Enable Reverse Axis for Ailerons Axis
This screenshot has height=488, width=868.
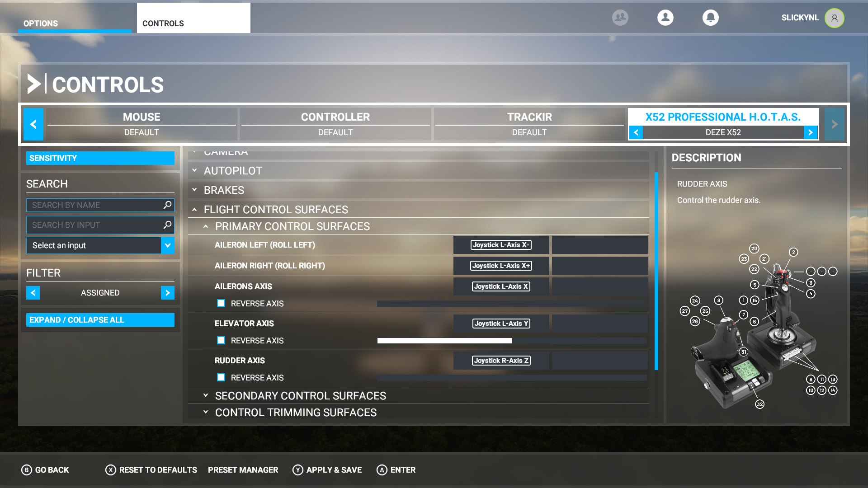pos(221,304)
